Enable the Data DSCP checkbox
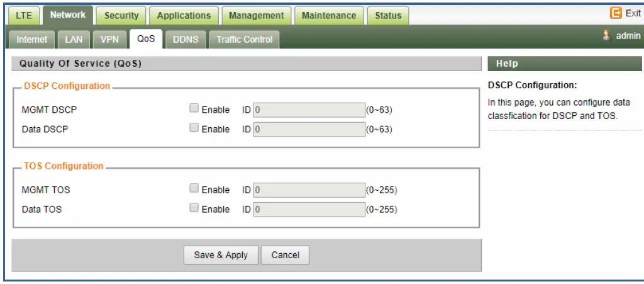The image size is (644, 284). (x=194, y=128)
